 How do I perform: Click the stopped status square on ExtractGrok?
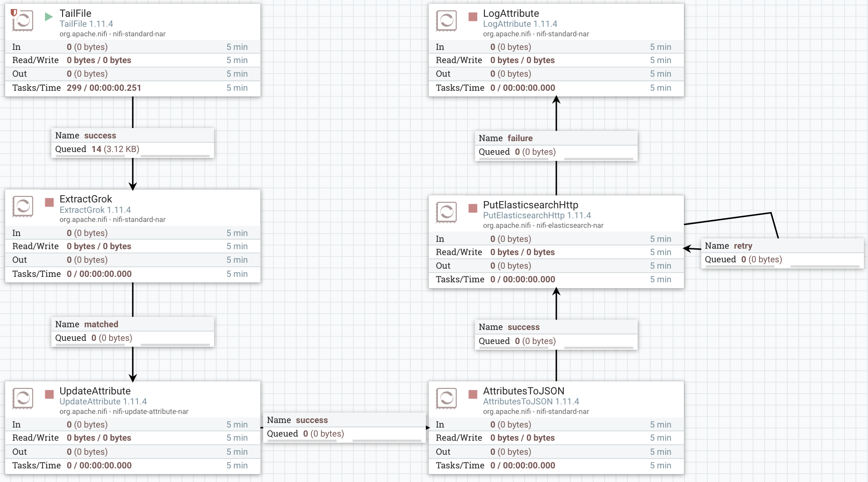coord(49,202)
